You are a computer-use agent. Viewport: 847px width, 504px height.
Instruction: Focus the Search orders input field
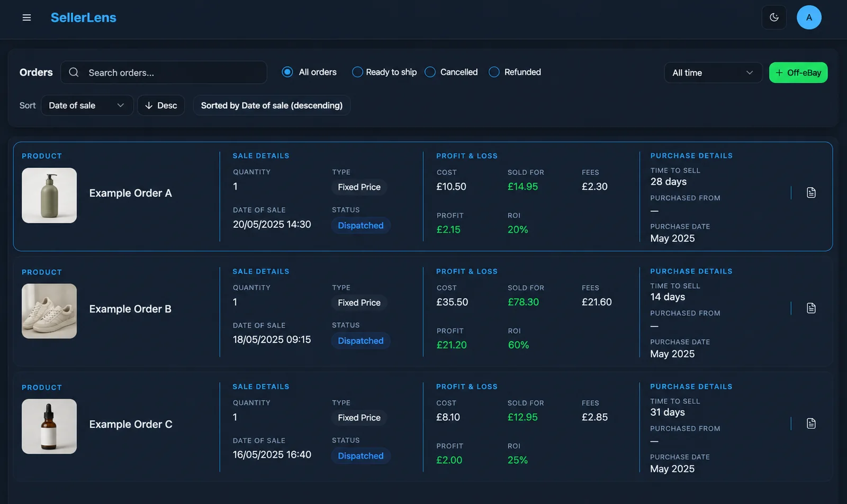coord(164,72)
